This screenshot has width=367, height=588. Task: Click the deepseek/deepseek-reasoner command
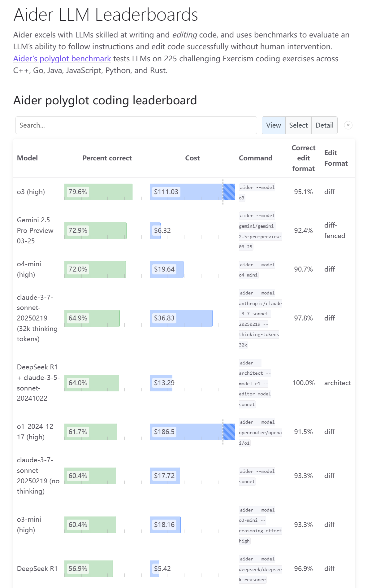point(260,569)
